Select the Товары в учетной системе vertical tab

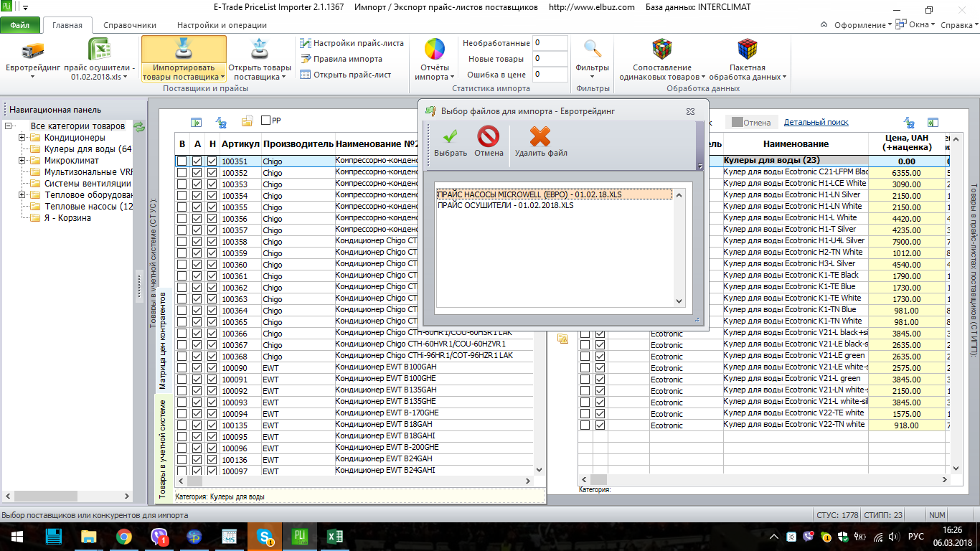point(162,448)
